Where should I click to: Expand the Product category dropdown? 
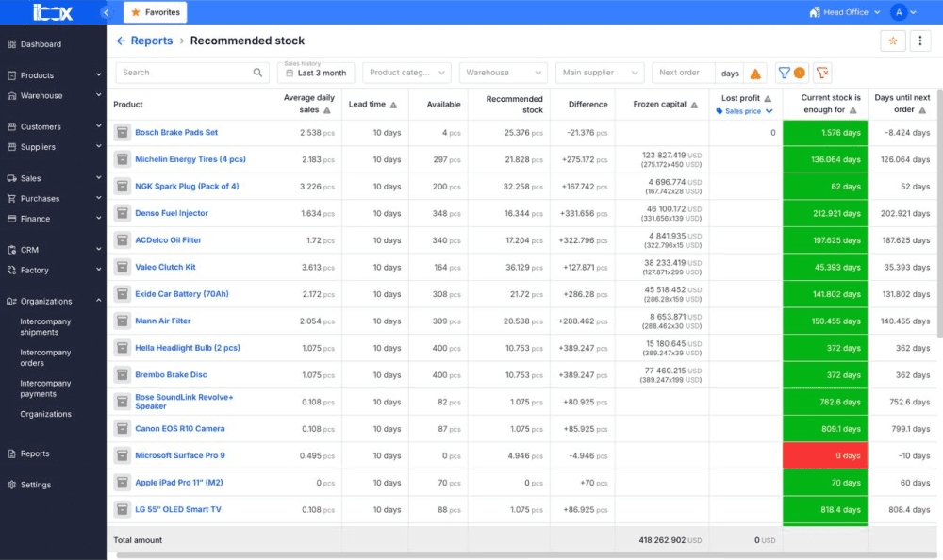pos(406,73)
